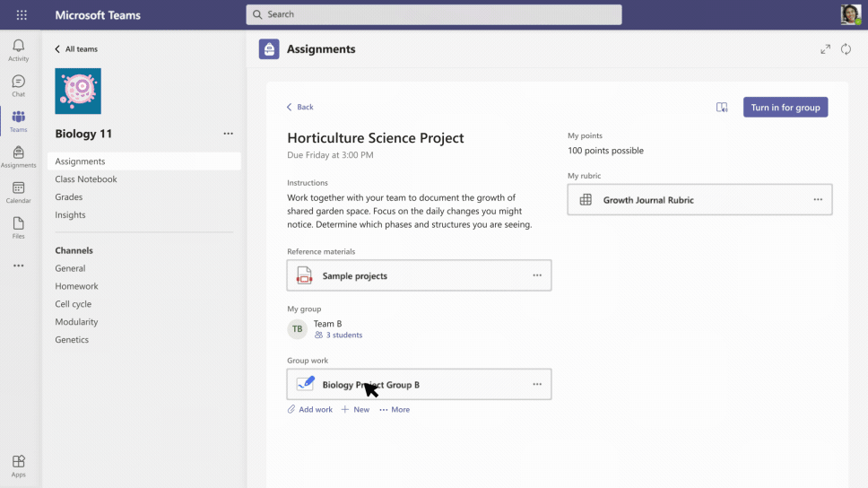868x488 pixels.
Task: Open the Grades tab
Action: [69, 197]
